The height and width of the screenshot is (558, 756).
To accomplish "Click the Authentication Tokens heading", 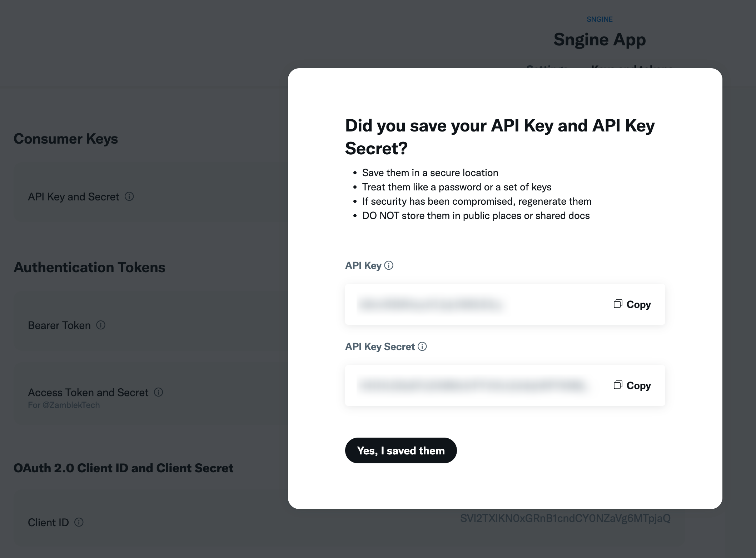I will coord(89,267).
